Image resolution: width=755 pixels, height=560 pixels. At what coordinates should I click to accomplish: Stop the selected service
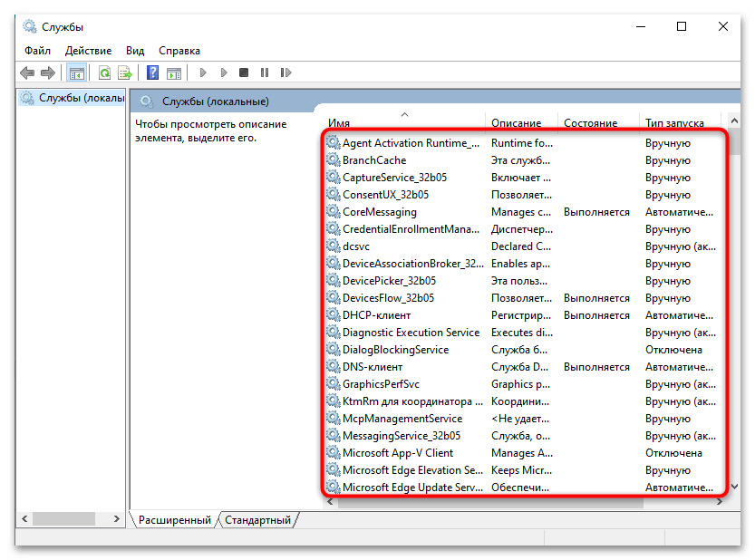(x=243, y=72)
